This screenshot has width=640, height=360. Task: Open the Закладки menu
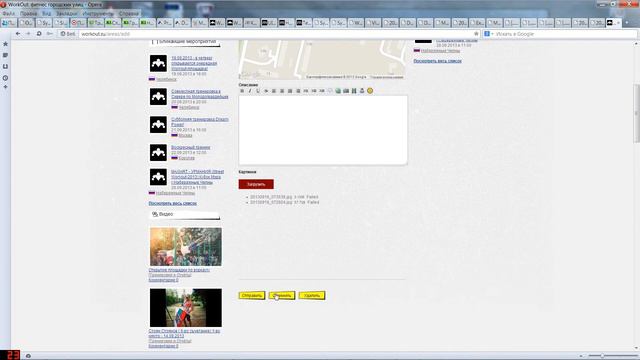(67, 13)
